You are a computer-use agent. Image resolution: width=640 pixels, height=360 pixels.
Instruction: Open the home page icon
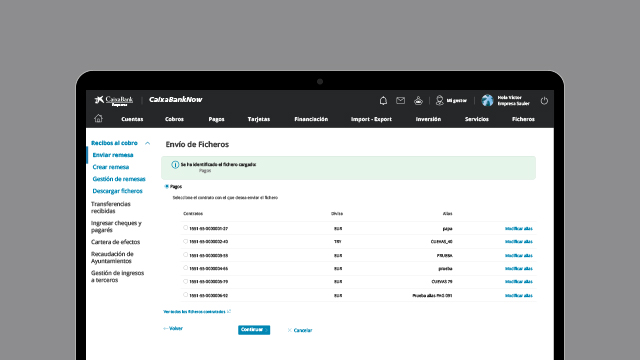98,118
